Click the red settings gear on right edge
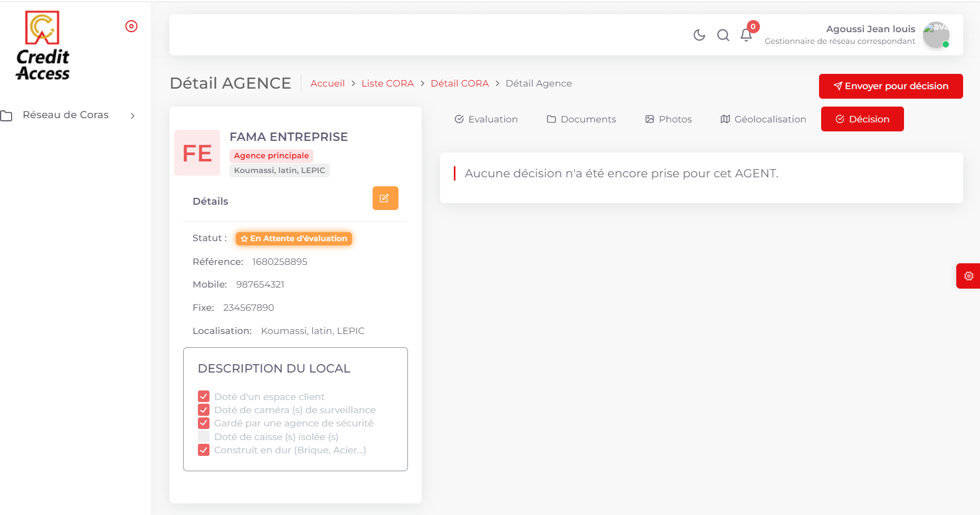Image resolution: width=980 pixels, height=515 pixels. coord(968,276)
